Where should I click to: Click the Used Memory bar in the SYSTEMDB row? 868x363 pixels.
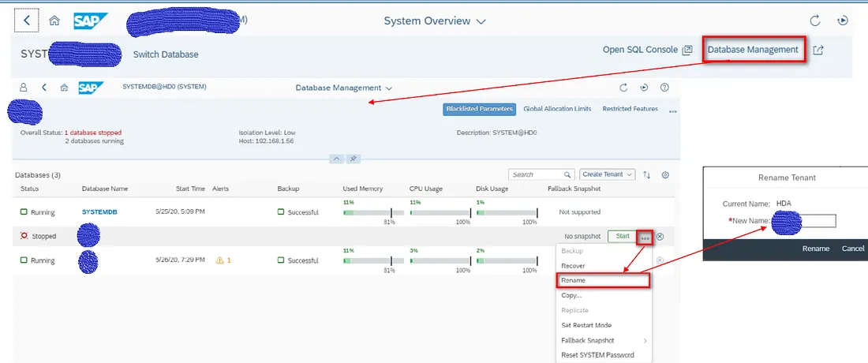(374, 212)
